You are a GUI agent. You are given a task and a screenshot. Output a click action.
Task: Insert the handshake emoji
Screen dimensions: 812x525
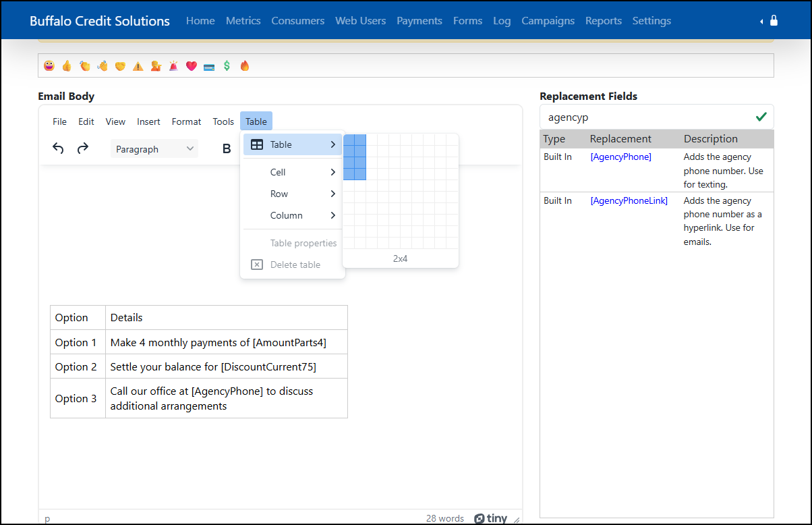[x=120, y=65]
